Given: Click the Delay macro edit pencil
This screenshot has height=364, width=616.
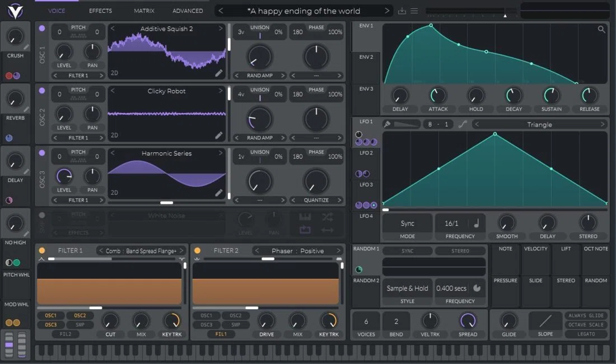Looking at the screenshot, I should pyautogui.click(x=26, y=171).
